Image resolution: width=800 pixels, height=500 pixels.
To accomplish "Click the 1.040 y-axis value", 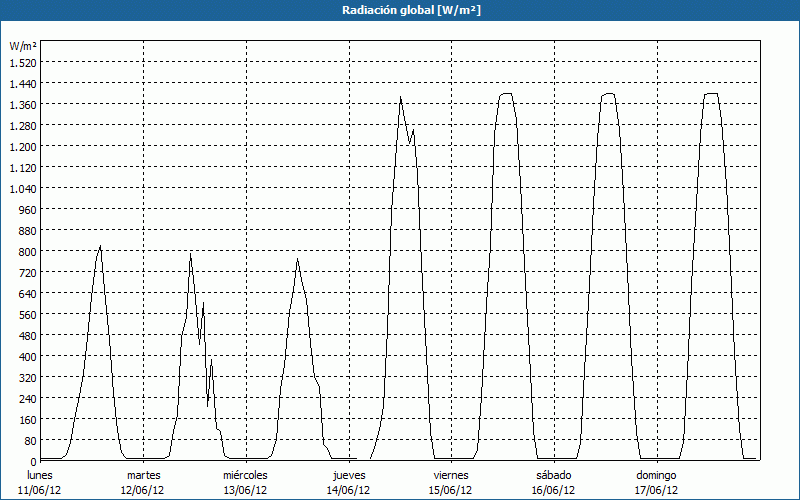I will [x=23, y=188].
